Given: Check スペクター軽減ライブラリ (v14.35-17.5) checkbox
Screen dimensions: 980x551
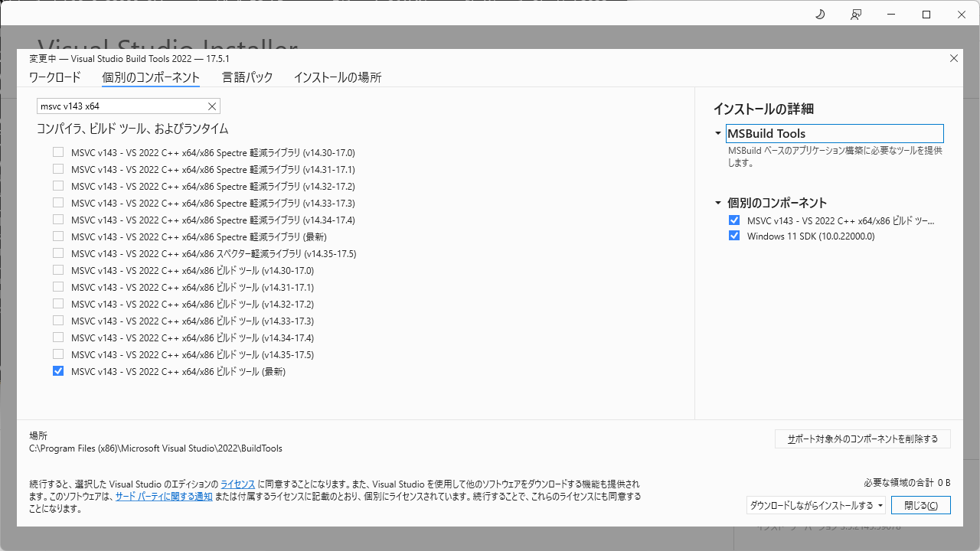Looking at the screenshot, I should click(x=58, y=253).
